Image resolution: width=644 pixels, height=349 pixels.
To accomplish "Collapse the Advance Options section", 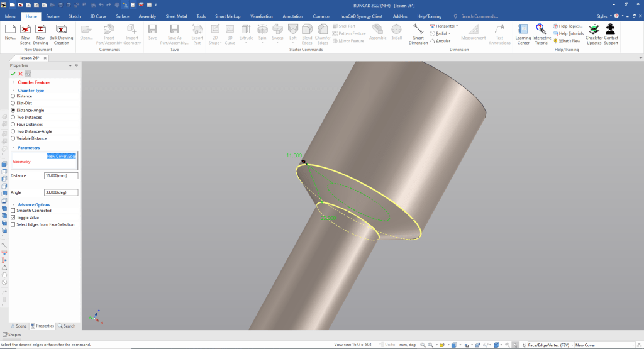I will (13, 204).
